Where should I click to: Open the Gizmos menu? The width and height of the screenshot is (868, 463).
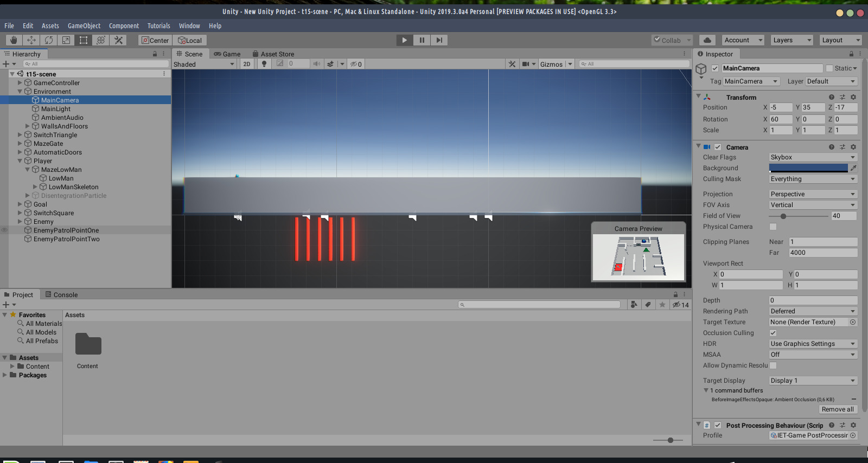click(x=551, y=64)
